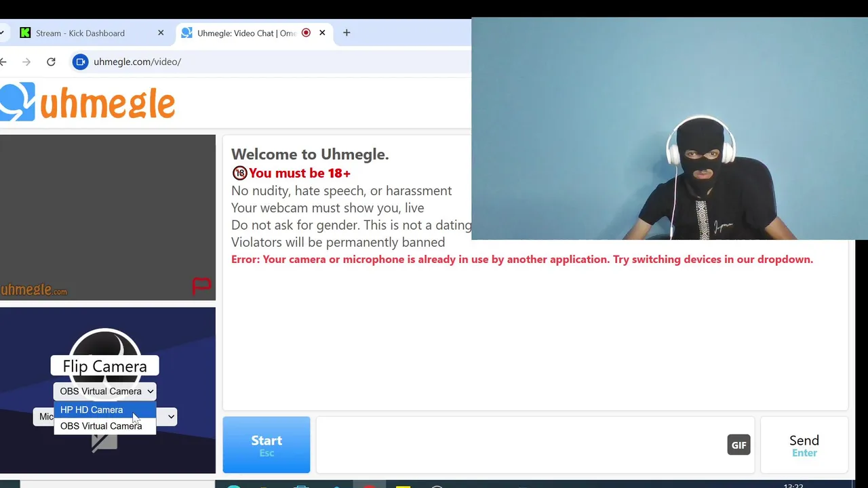
Task: Click the red camera-in-use error message
Action: point(522,259)
